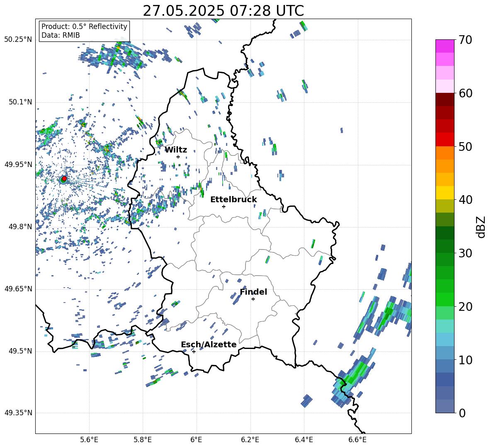Click the 5.8°E longitude label

coord(143,440)
